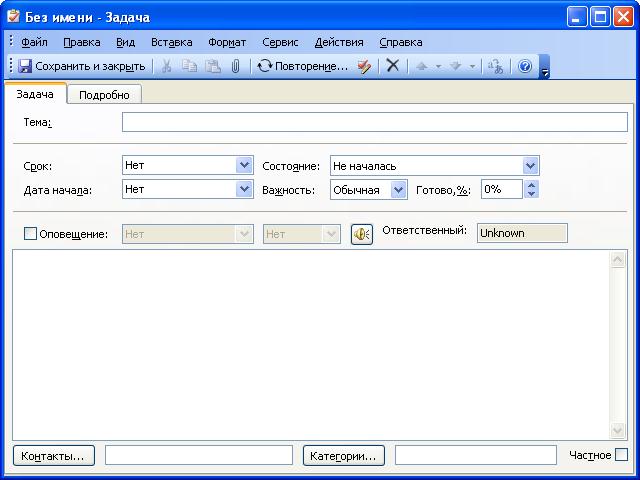This screenshot has width=640, height=480.
Task: Open toolbar options chevron at toolbar end
Action: click(544, 67)
